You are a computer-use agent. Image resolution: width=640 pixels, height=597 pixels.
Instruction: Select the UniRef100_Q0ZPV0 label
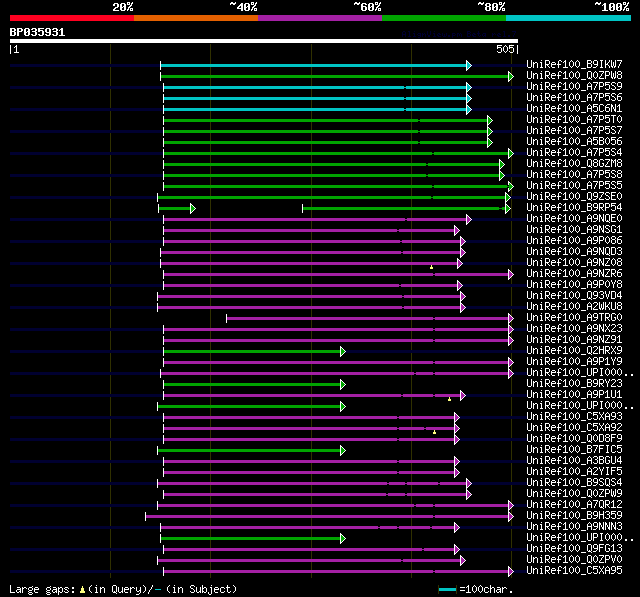(x=574, y=559)
